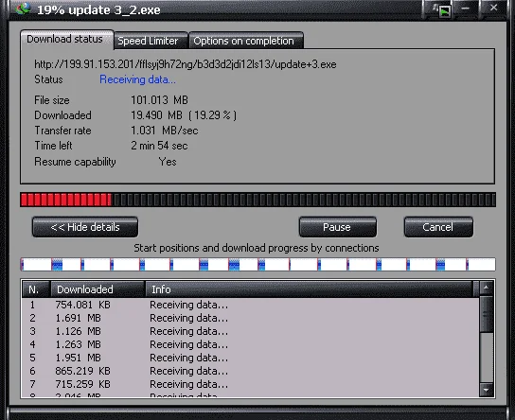Click the connections progress segment bar
This screenshot has width=515, height=420.
(257, 265)
